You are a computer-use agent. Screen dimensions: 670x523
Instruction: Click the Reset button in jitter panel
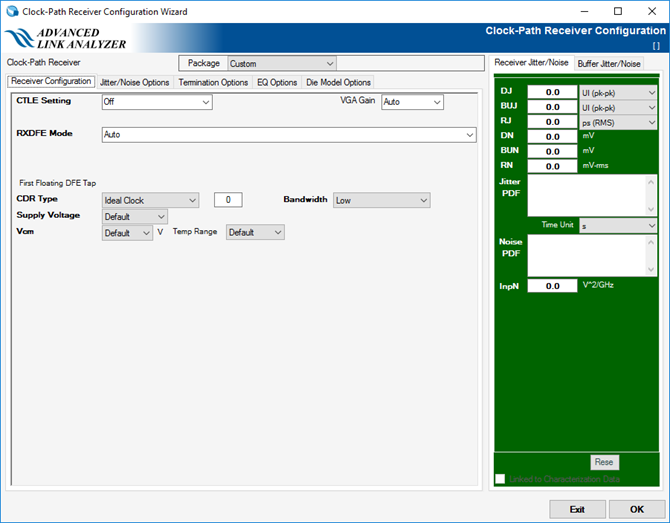click(x=604, y=462)
